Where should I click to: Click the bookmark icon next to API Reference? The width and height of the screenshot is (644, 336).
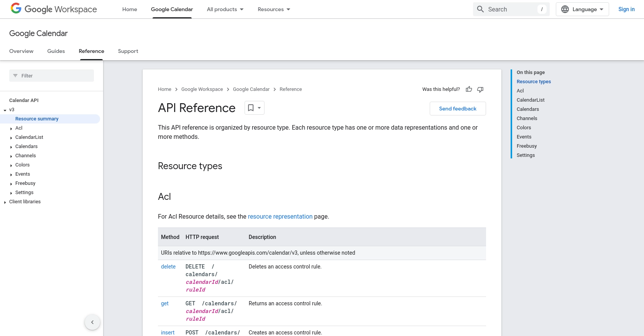click(251, 108)
